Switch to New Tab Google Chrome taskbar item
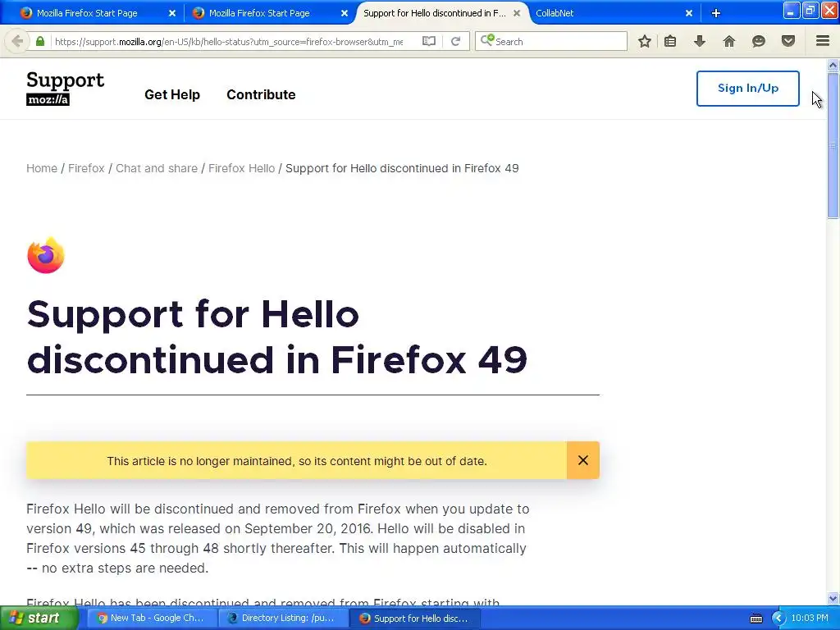This screenshot has height=630, width=840. [x=151, y=619]
